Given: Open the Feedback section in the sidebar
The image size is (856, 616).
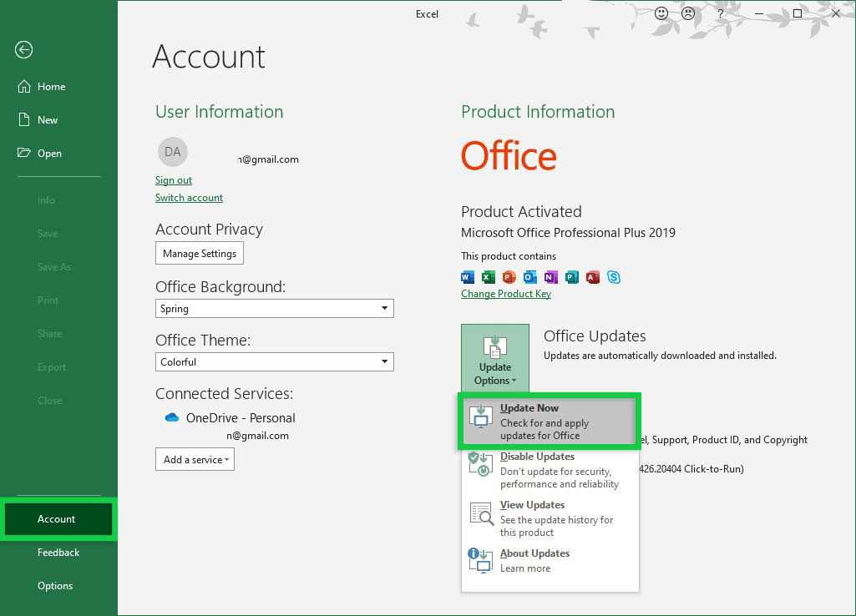Looking at the screenshot, I should point(58,552).
